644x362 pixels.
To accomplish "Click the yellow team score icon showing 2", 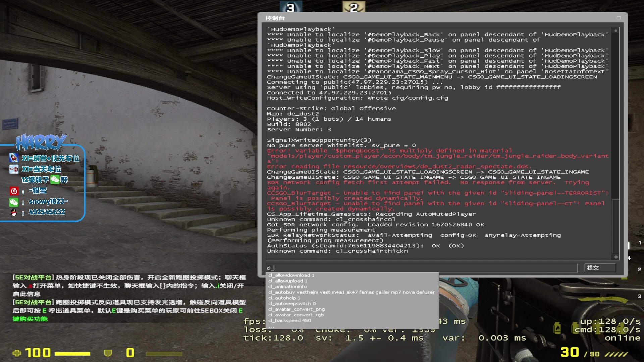I will [x=354, y=7].
